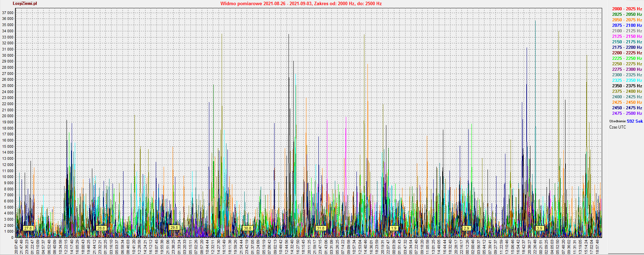This screenshot has width=644, height=255.
Task: Select the 2350 - 2375 Hz legend entry
Action: click(627, 86)
